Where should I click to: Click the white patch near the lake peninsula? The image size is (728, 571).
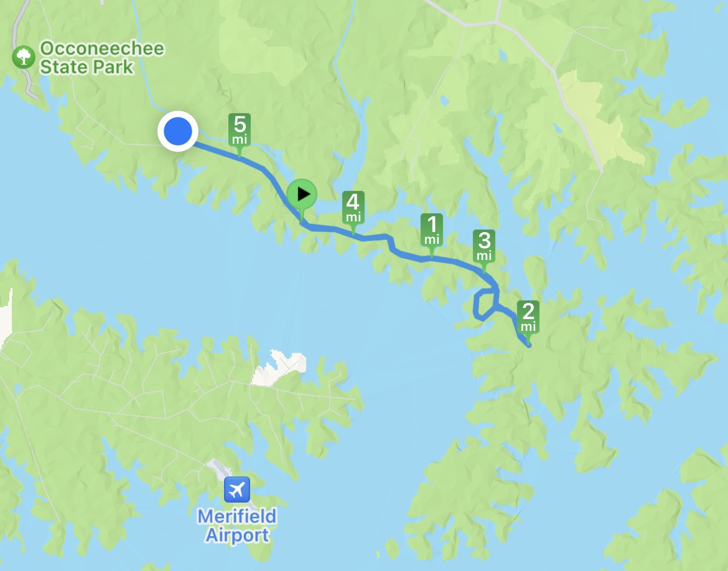pos(279,367)
